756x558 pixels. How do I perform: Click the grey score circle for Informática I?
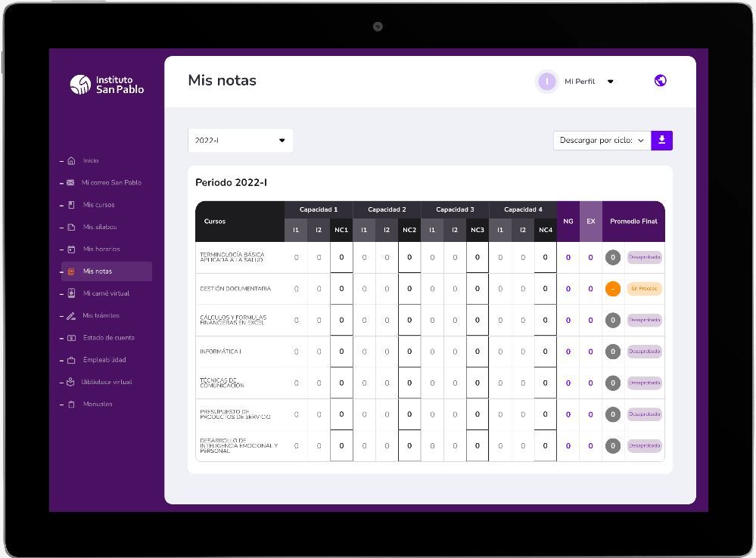pos(613,352)
